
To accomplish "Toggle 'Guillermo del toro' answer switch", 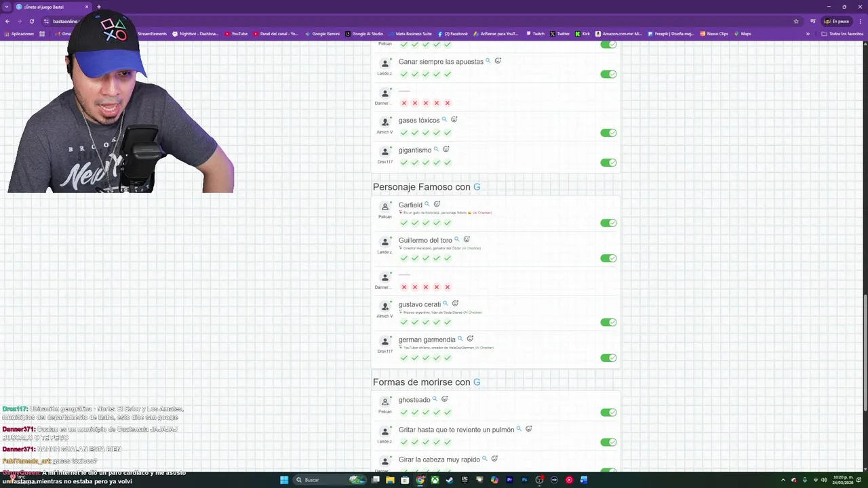I will (608, 258).
